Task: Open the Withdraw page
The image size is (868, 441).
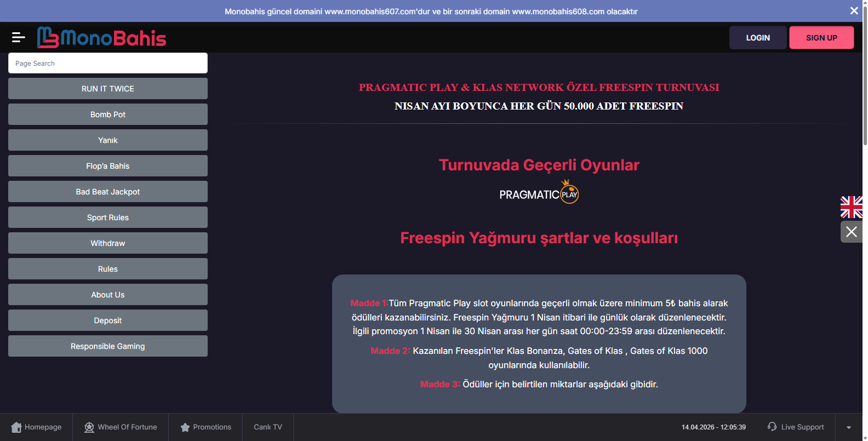Action: coord(108,243)
